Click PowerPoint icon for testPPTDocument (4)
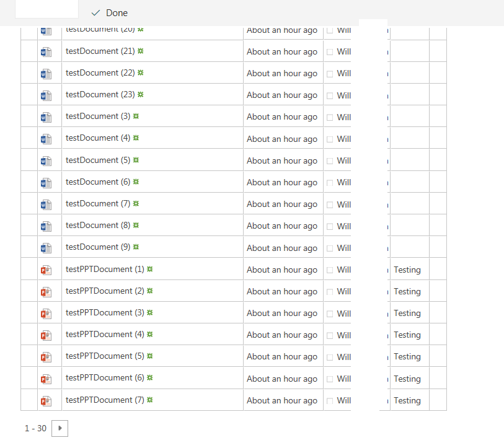Viewport: 504px width, 448px height. coord(46,335)
